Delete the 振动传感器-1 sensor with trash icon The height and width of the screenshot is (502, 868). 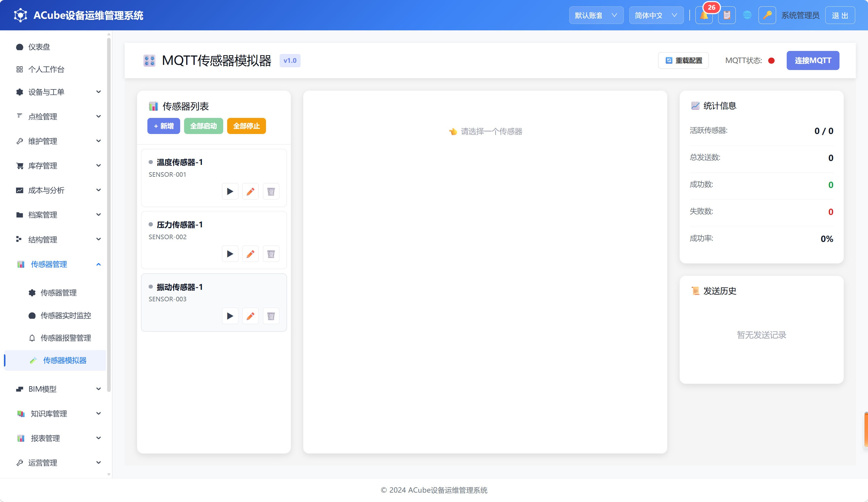271,316
